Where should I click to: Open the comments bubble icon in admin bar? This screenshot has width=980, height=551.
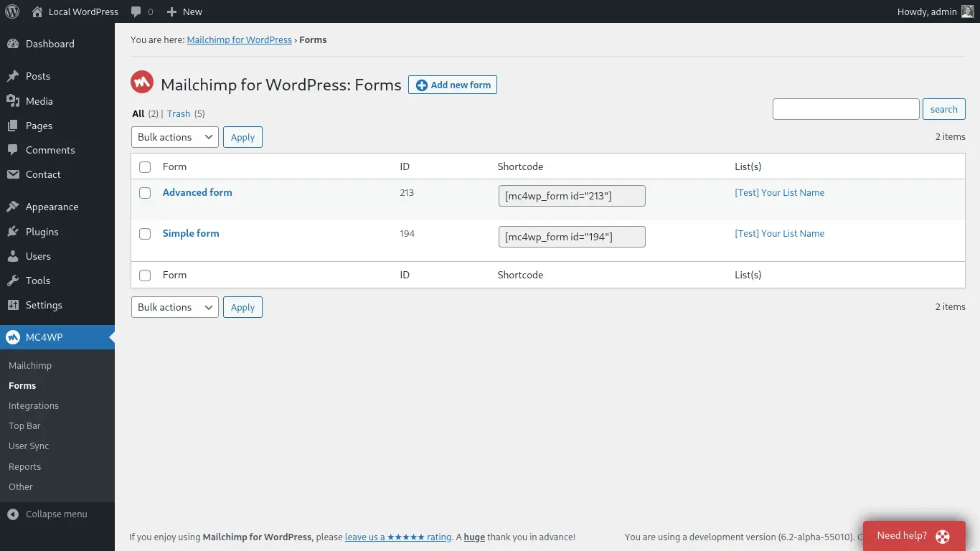click(x=136, y=11)
